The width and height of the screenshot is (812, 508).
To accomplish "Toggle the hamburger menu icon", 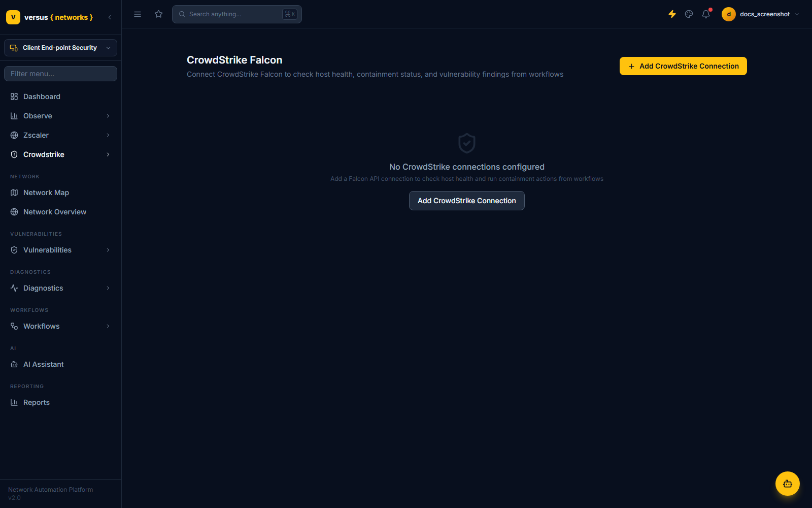I will click(138, 14).
